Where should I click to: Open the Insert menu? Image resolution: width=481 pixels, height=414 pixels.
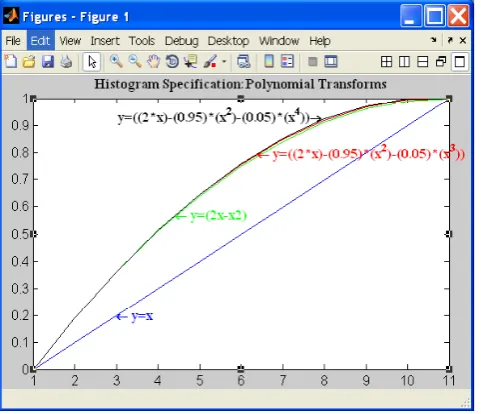point(105,41)
